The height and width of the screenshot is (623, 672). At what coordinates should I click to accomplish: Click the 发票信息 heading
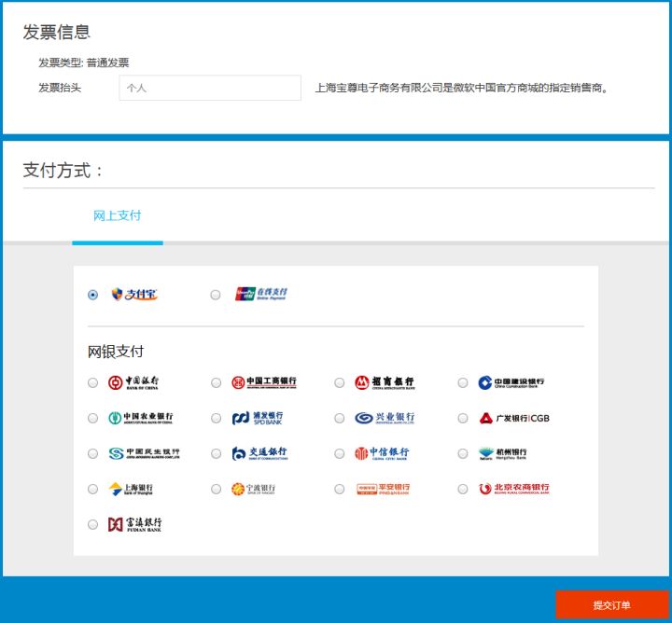[57, 32]
